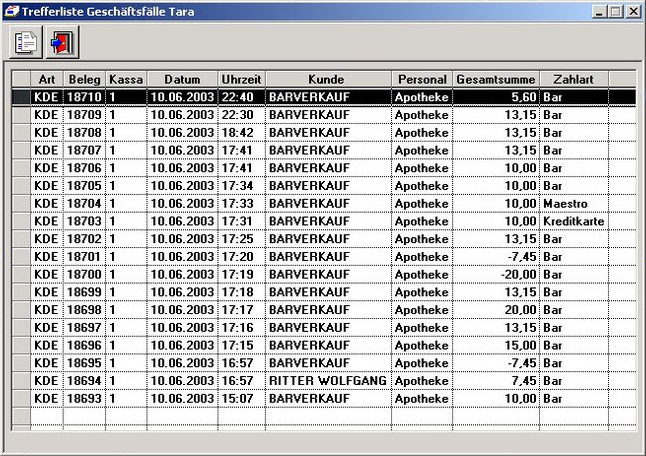Screen dimensions: 646x456
Task: Select the row paid with Kreditkarte
Action: tap(573, 221)
